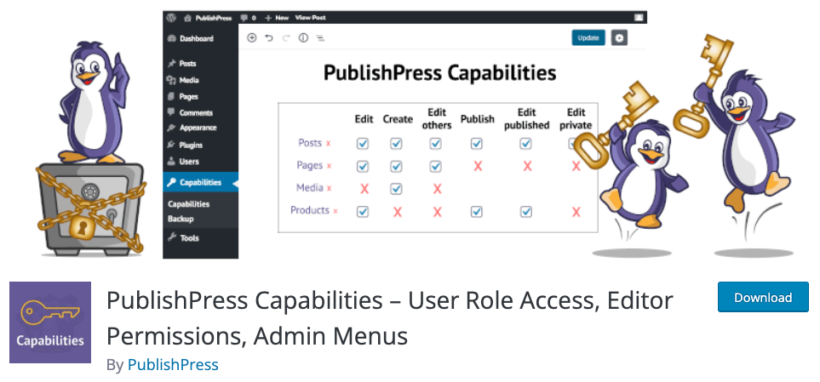Click New in the admin bar

coord(277,18)
